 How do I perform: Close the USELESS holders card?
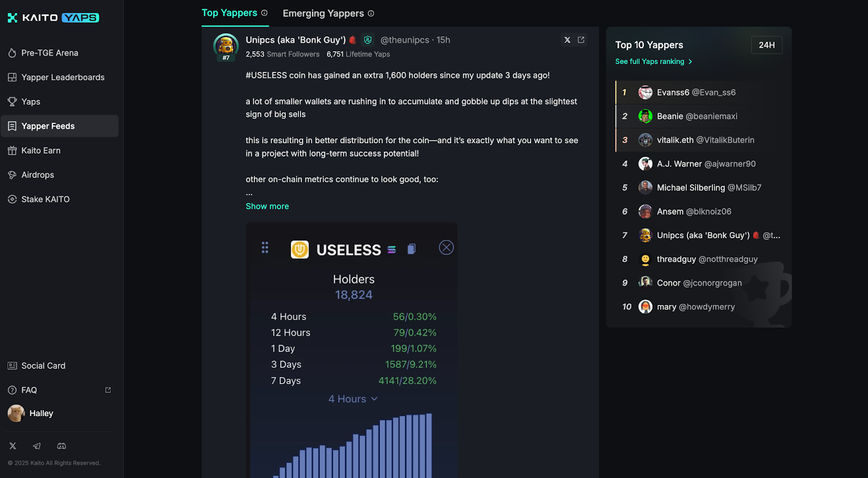pyautogui.click(x=446, y=248)
